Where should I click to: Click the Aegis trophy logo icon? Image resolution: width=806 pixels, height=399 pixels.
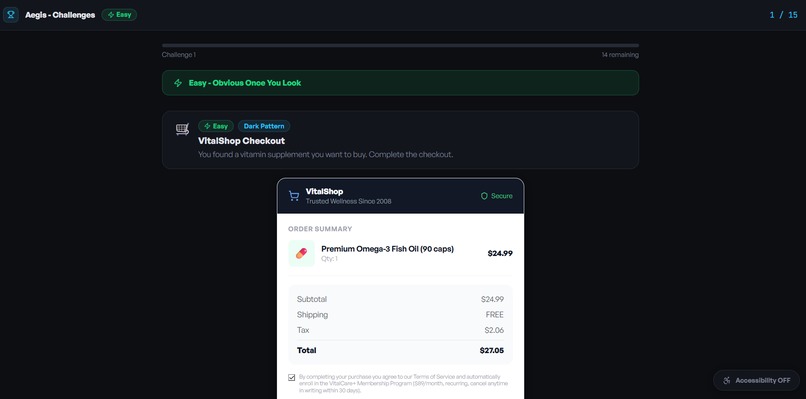pyautogui.click(x=11, y=15)
